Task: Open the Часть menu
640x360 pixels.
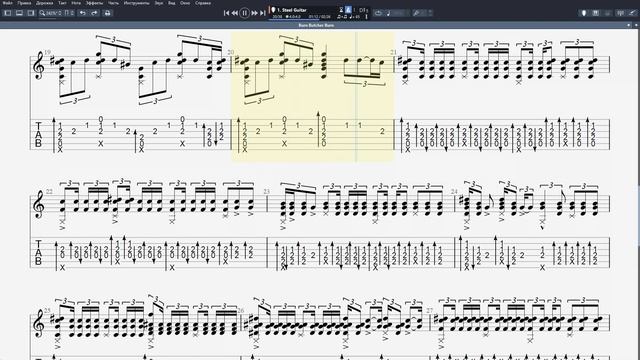Action: coord(113,3)
